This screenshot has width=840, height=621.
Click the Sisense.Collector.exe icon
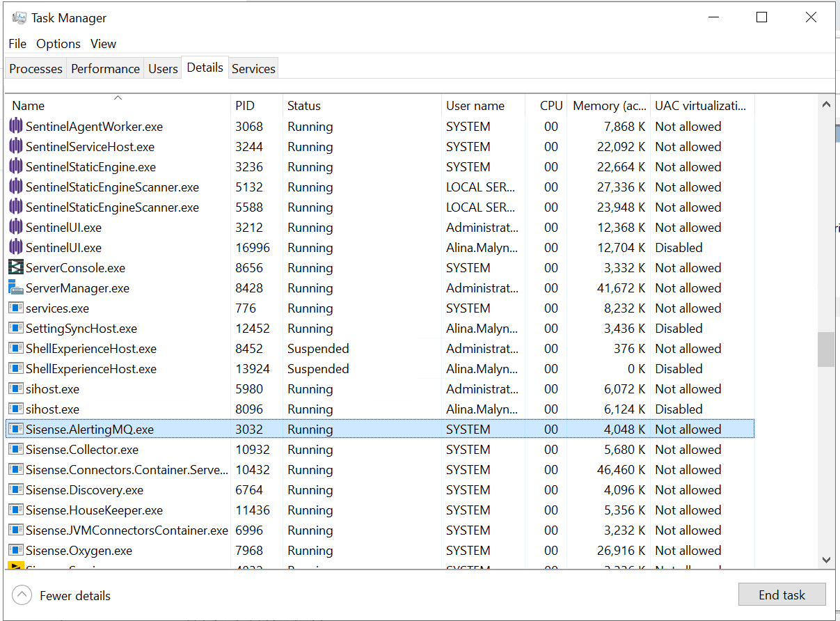(x=15, y=449)
